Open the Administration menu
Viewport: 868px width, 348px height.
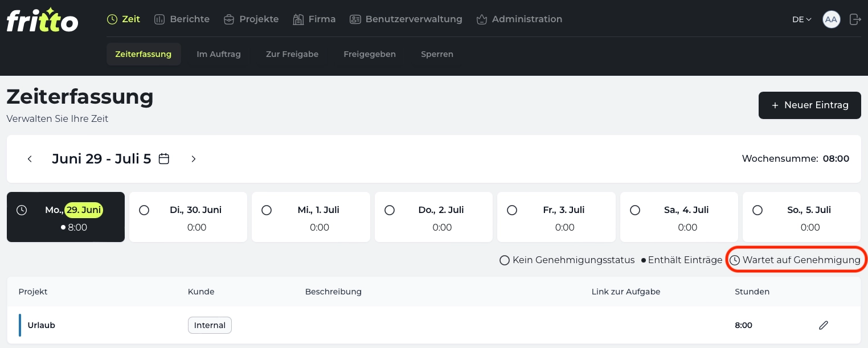click(519, 19)
